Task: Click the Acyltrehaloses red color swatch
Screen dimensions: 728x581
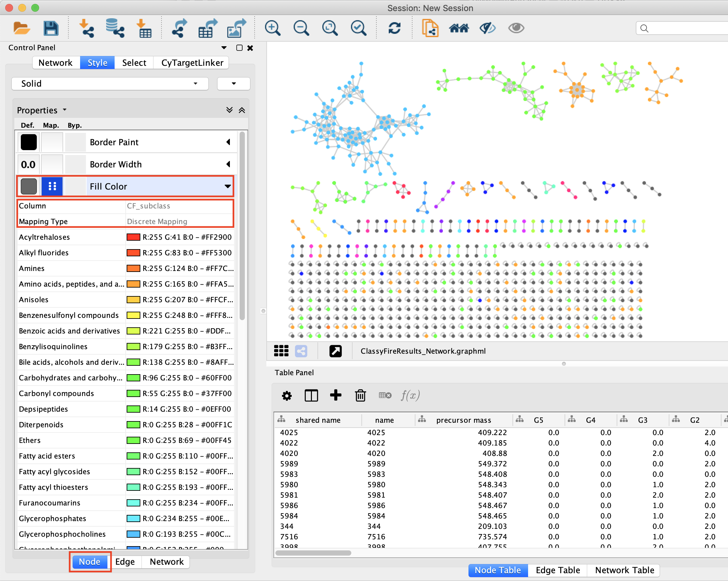Action: (133, 237)
